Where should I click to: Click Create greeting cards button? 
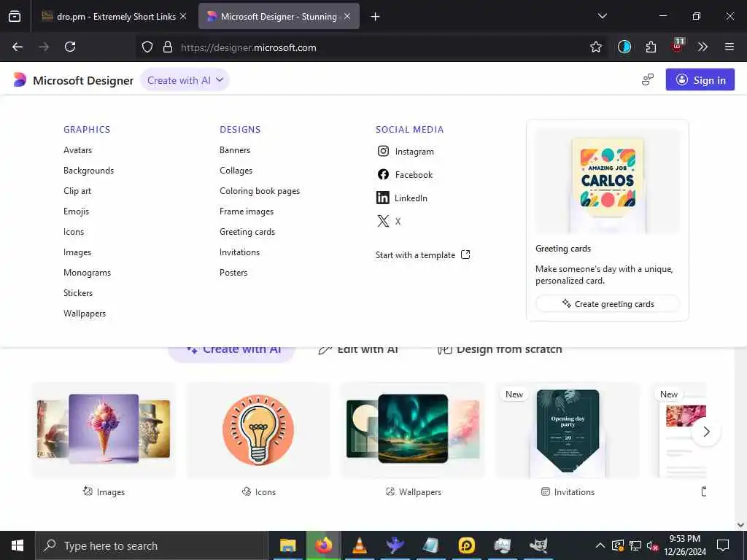coord(608,304)
